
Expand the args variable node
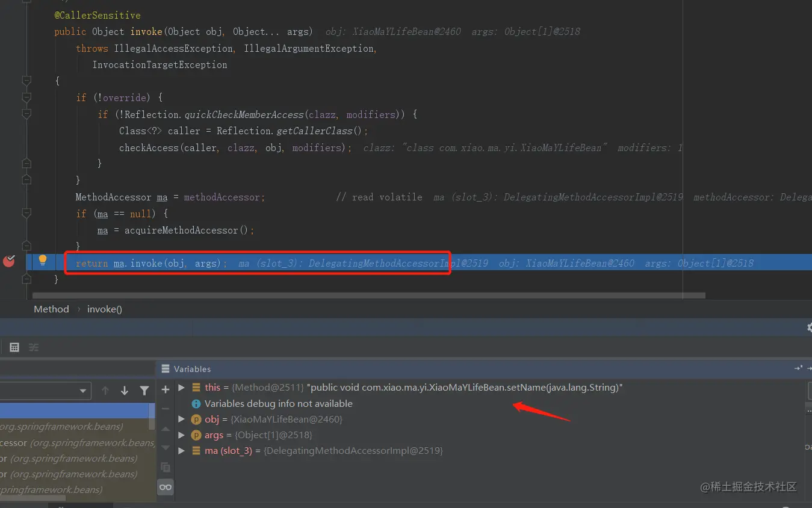pos(182,435)
